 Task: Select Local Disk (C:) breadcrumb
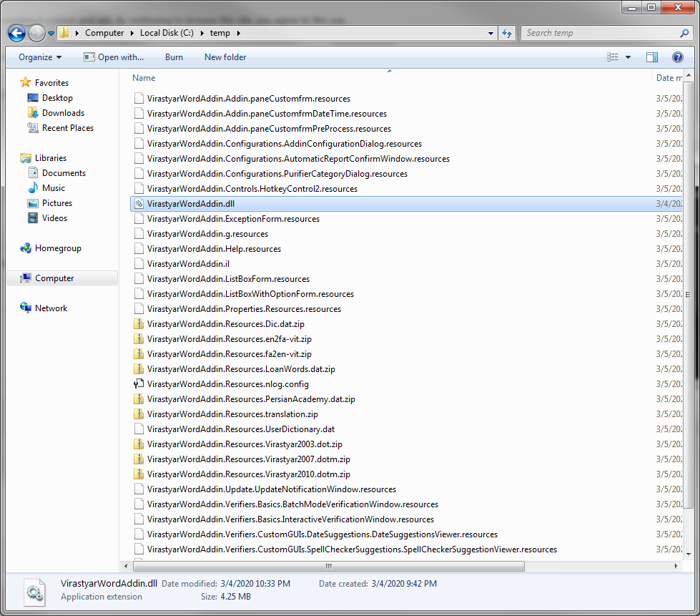167,33
